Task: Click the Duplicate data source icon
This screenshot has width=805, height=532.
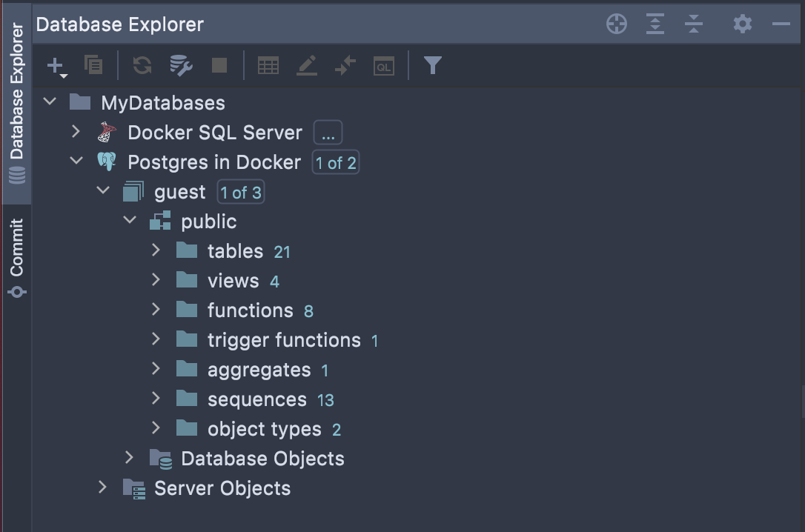Action: 93,65
